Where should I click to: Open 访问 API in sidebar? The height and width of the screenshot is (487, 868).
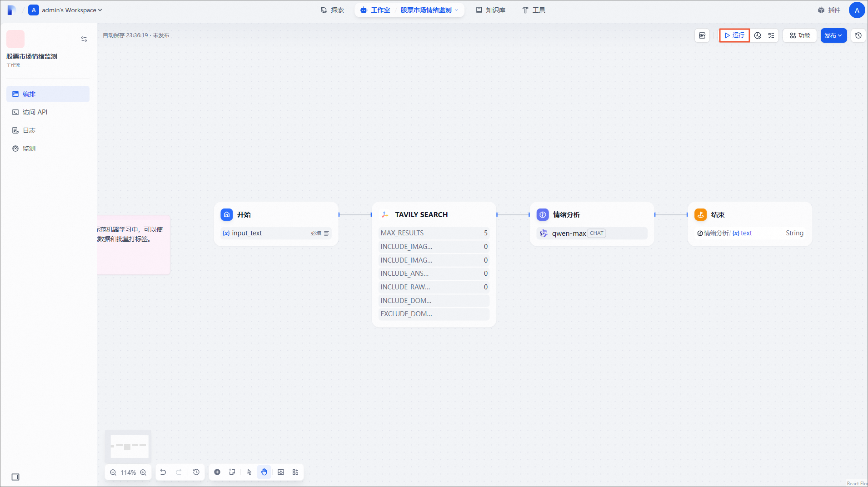tap(48, 112)
